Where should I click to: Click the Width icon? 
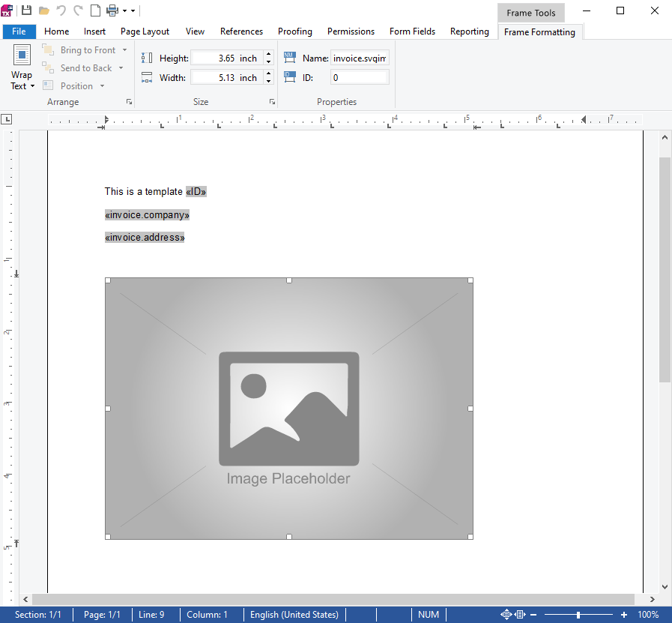[x=147, y=77]
